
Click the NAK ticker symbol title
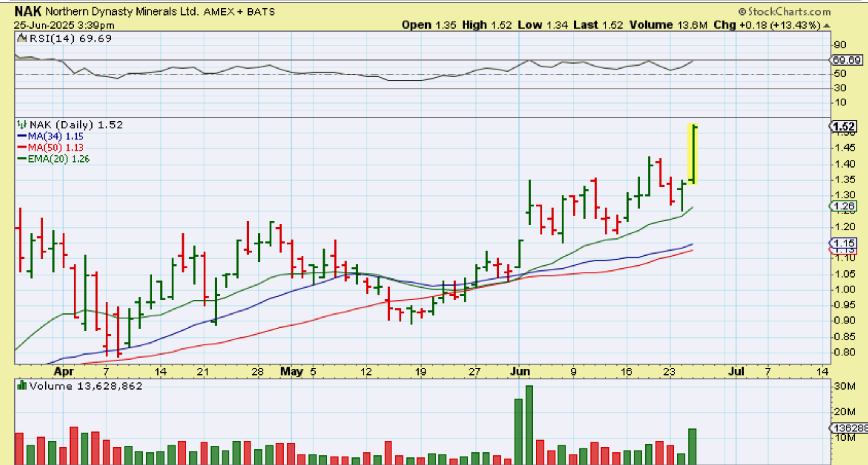click(27, 11)
